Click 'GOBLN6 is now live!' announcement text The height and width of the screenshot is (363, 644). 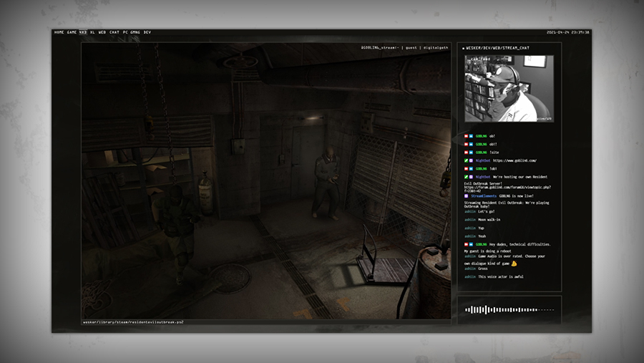pyautogui.click(x=516, y=196)
